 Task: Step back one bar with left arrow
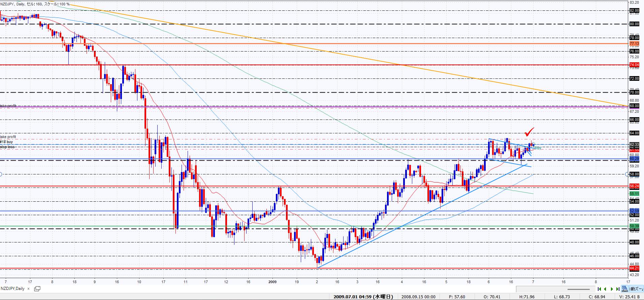[x=606, y=289]
